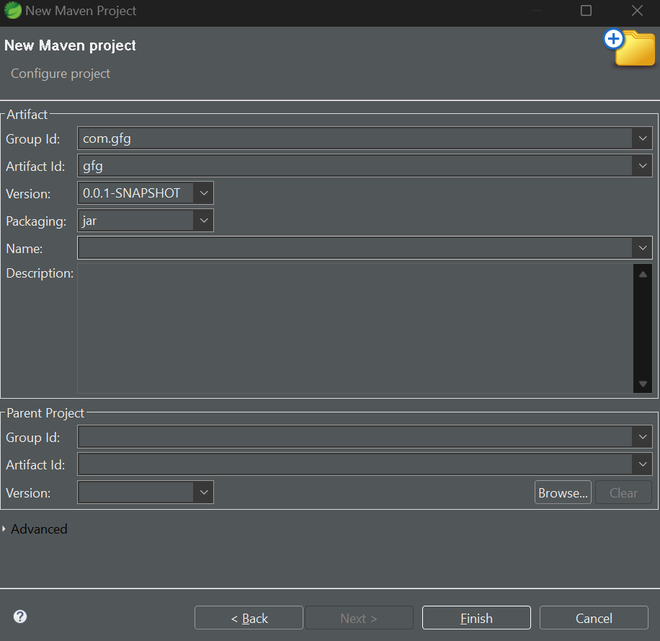Click the new Maven project folder icon
This screenshot has height=641, width=660.
(x=629, y=47)
